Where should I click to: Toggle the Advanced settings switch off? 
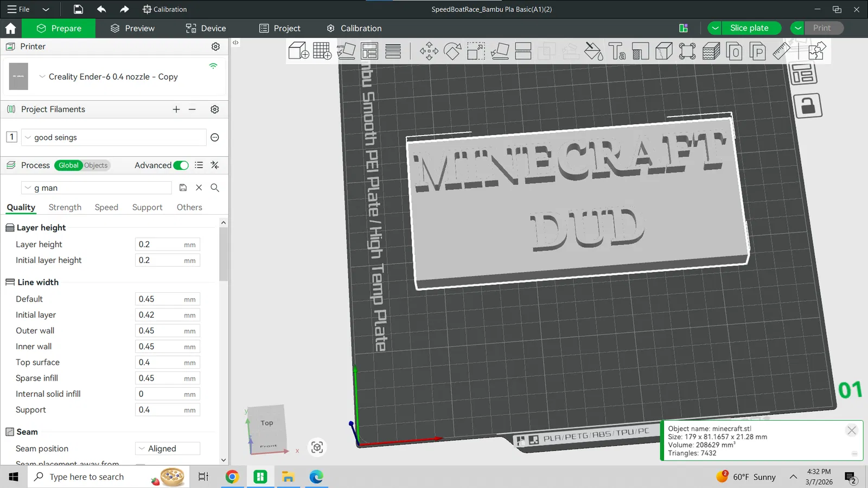[181, 165]
